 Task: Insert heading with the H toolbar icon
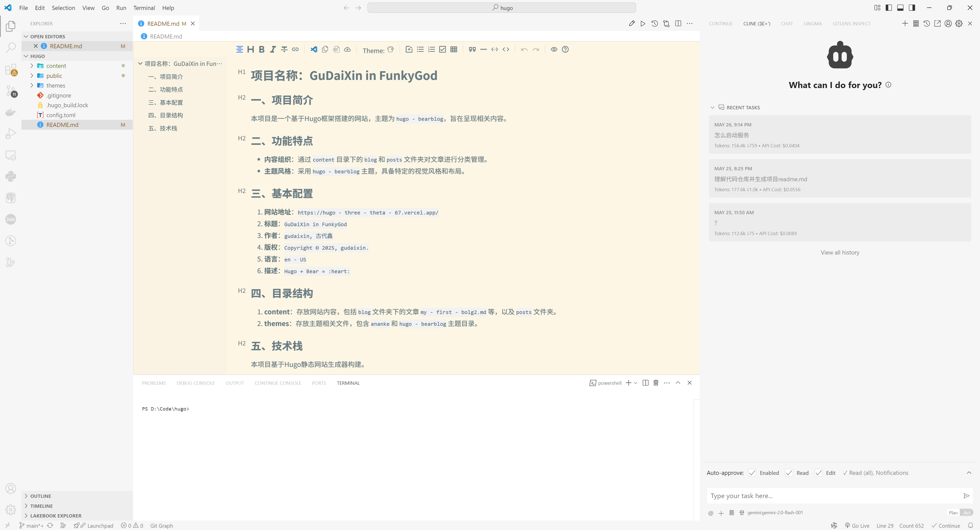pos(250,50)
